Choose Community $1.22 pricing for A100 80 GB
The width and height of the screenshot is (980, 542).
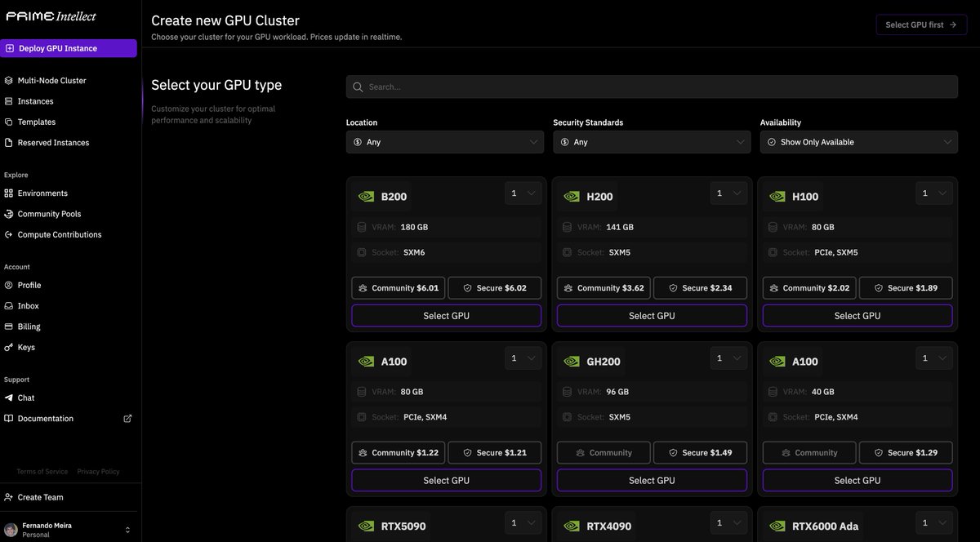click(398, 453)
